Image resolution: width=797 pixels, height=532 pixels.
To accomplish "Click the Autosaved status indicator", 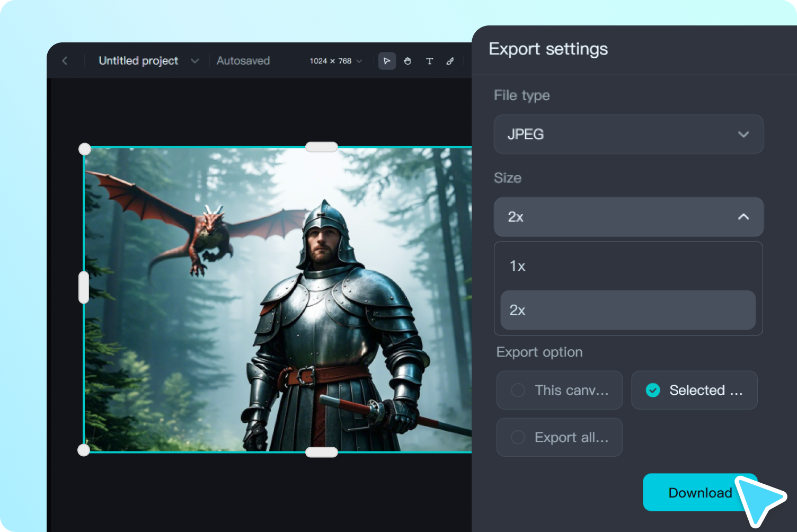I will [243, 61].
